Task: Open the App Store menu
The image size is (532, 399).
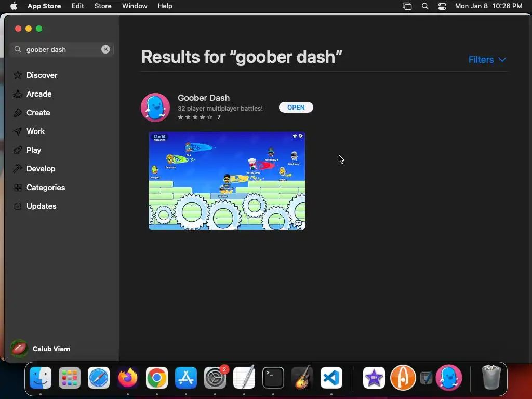Action: click(44, 6)
